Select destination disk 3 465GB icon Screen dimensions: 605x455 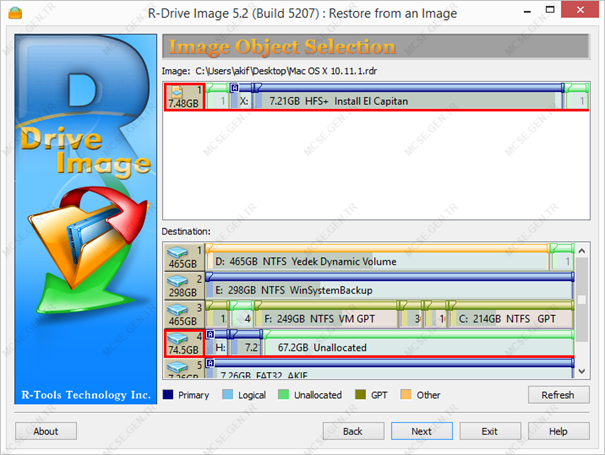(184, 315)
